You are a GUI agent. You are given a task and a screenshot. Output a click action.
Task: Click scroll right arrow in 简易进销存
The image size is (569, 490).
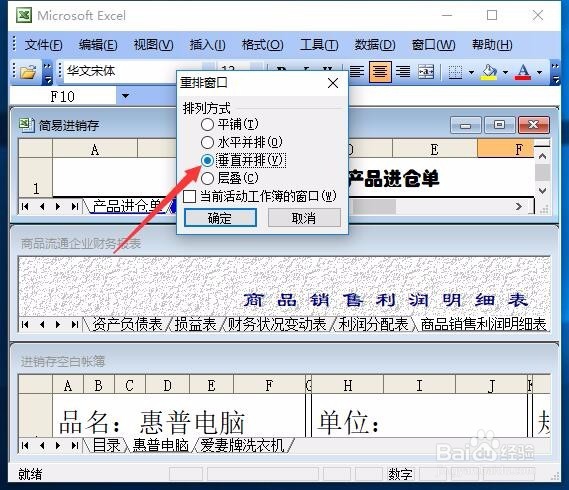[519, 207]
